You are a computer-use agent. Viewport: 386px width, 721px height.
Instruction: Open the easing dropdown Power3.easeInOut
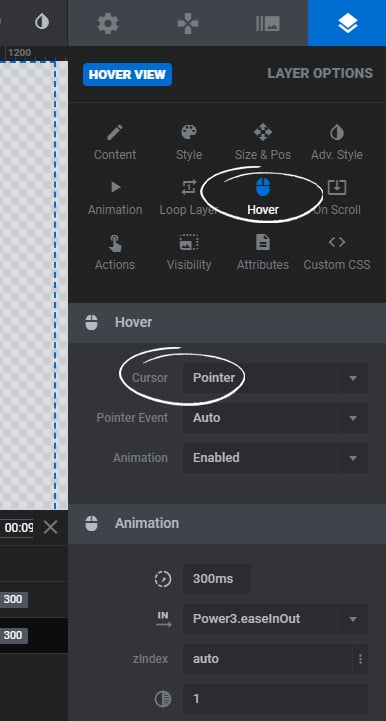tap(275, 619)
